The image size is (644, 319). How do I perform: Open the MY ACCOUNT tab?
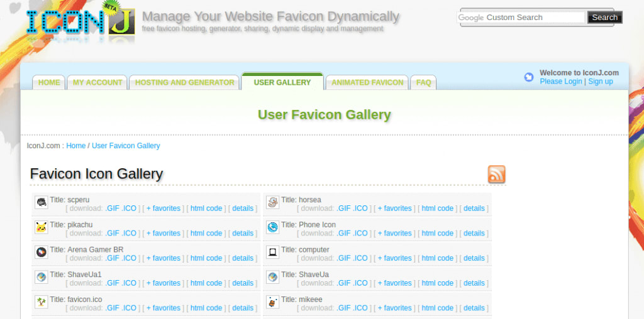[x=97, y=82]
